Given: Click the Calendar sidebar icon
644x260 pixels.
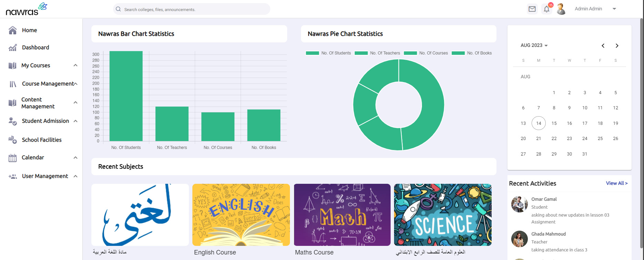Looking at the screenshot, I should (x=12, y=158).
